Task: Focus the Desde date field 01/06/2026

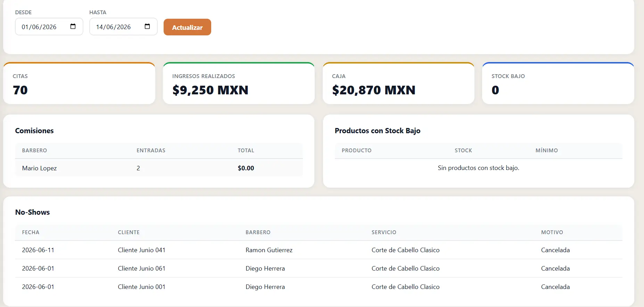Action: point(49,27)
